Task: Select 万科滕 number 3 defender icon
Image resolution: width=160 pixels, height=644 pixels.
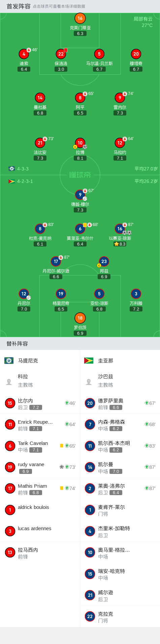Action: click(x=136, y=294)
